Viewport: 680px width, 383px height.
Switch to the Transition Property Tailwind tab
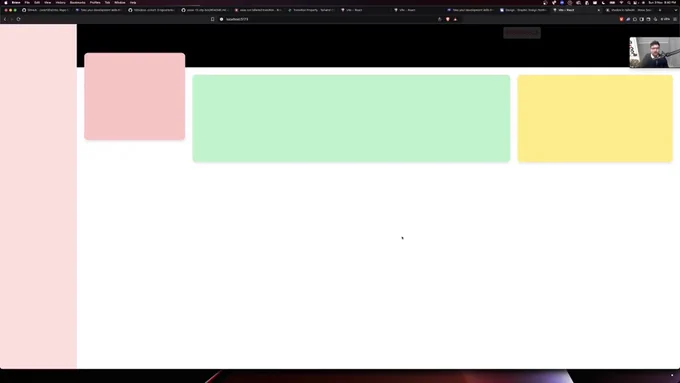tap(311, 10)
